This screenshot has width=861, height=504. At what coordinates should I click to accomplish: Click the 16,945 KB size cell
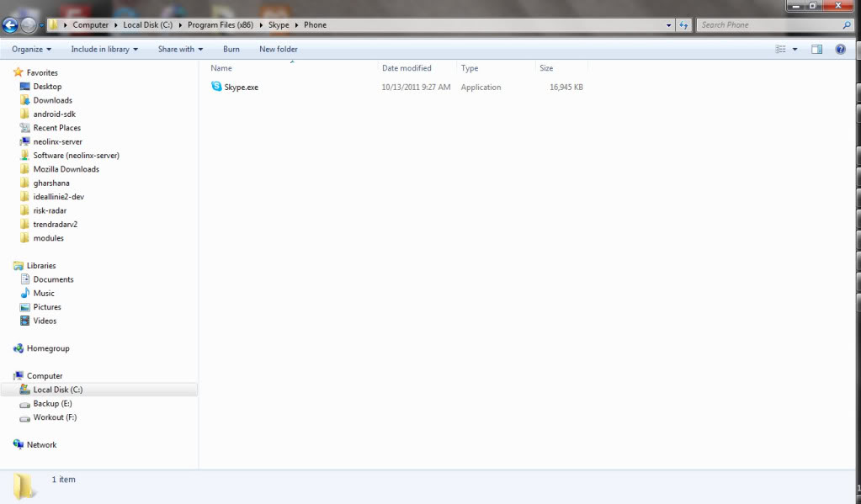point(566,88)
